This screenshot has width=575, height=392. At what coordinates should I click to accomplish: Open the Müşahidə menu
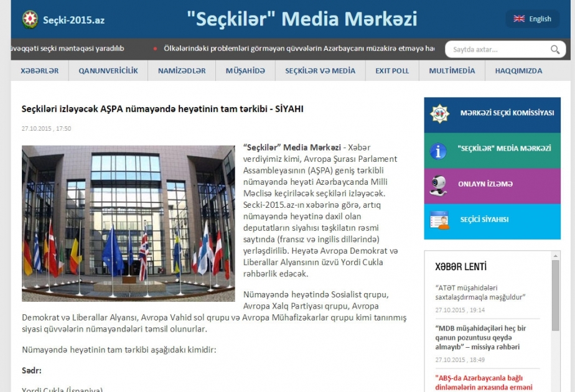pyautogui.click(x=245, y=71)
